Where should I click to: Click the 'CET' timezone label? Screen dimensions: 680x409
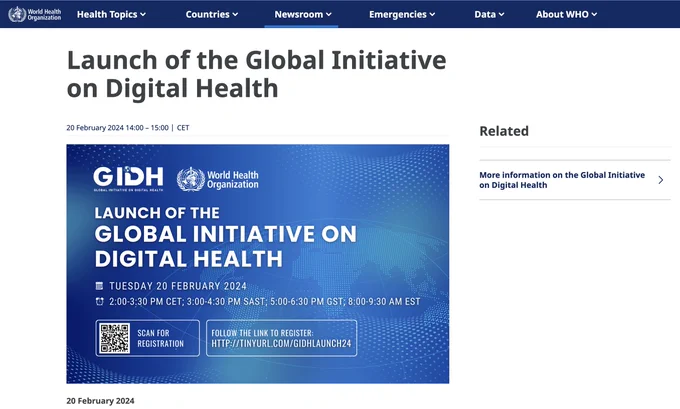(x=183, y=128)
